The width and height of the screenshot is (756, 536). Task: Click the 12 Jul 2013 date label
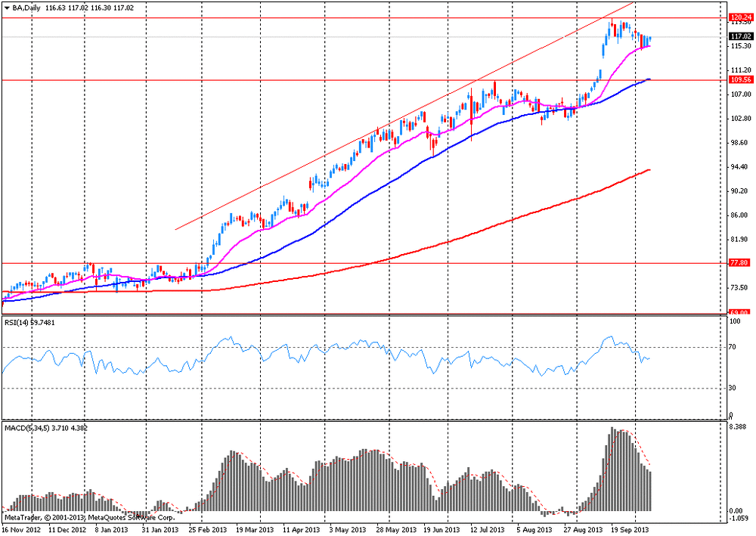point(488,530)
